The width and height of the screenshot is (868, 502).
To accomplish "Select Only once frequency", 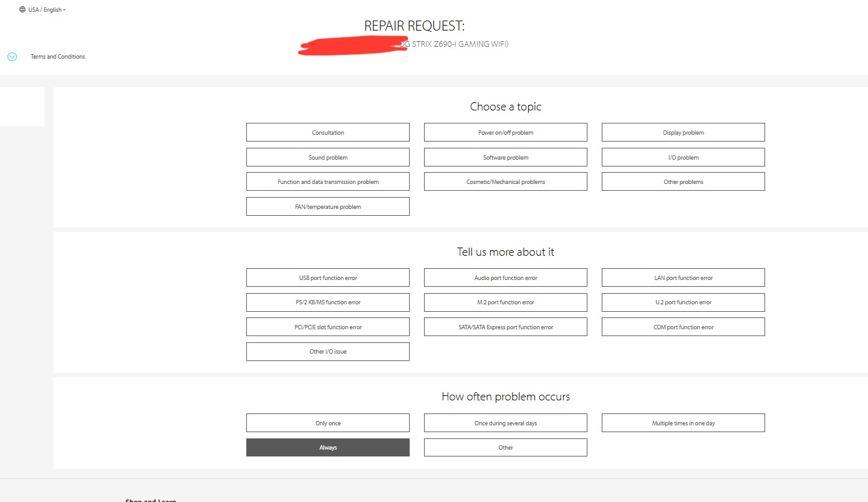I will coord(328,423).
